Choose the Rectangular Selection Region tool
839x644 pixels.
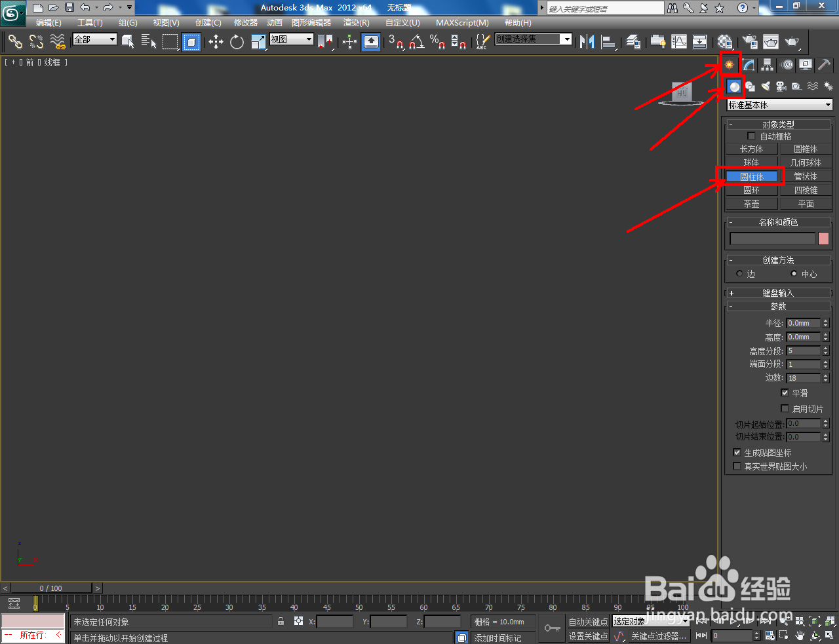point(170,42)
